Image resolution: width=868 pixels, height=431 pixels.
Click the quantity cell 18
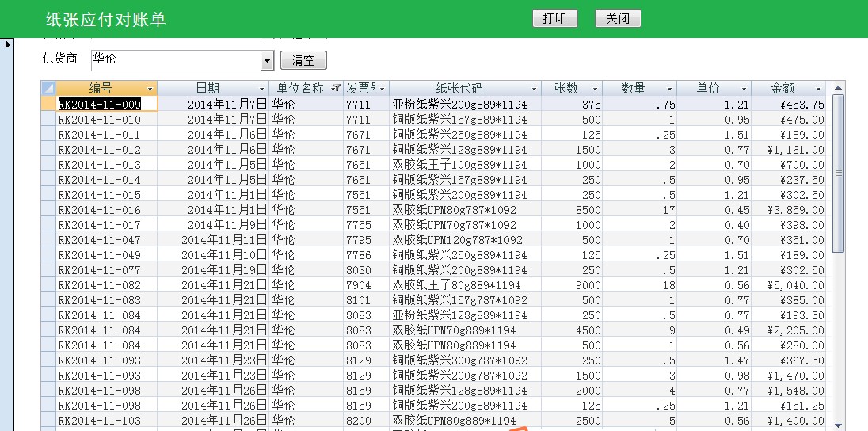tap(639, 285)
